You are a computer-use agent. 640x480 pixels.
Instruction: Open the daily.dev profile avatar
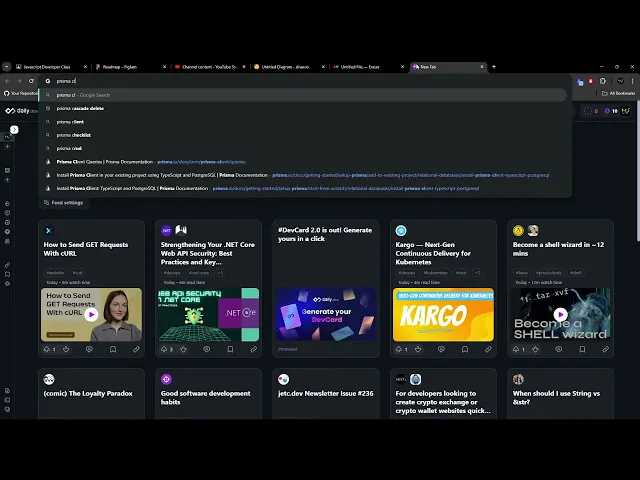coord(625,111)
